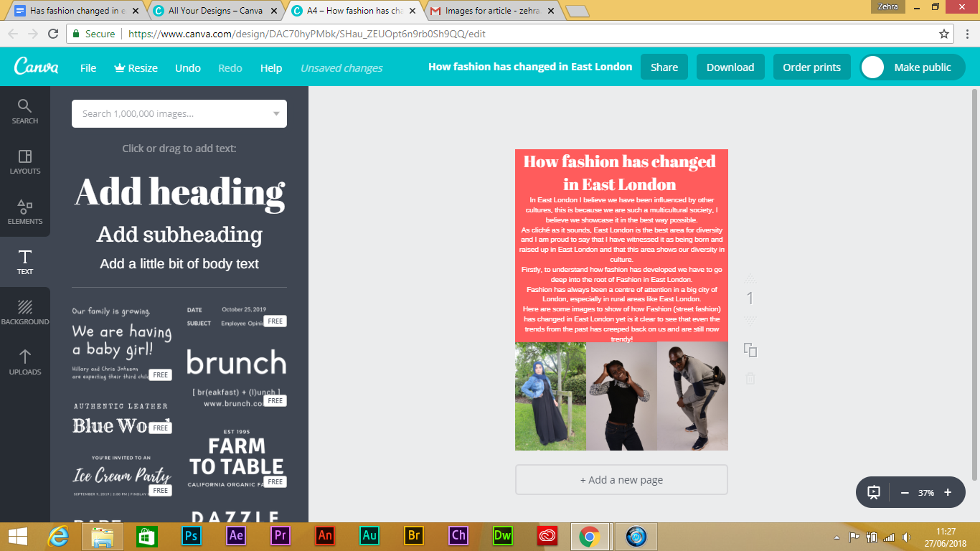Reload the page in Chrome
The width and height of the screenshot is (980, 551).
53,34
